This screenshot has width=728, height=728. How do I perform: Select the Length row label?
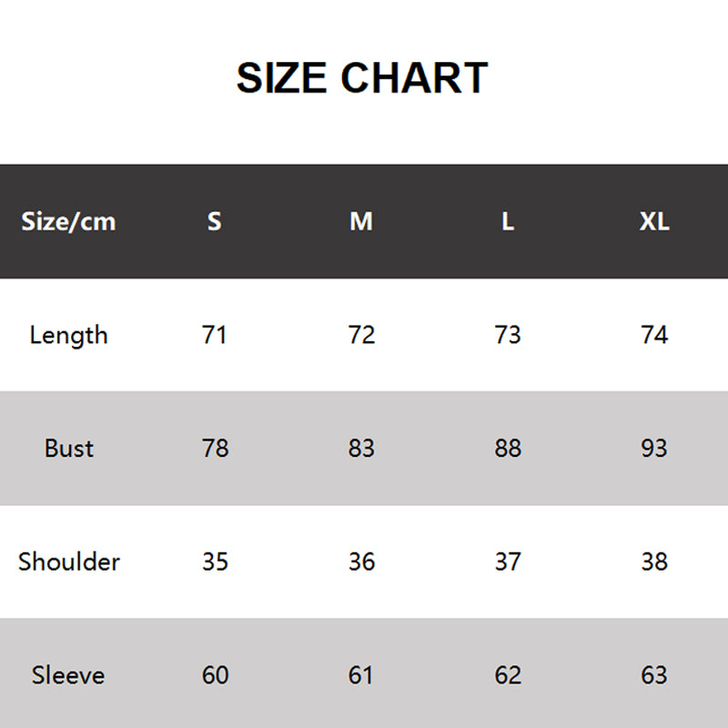[x=68, y=335]
